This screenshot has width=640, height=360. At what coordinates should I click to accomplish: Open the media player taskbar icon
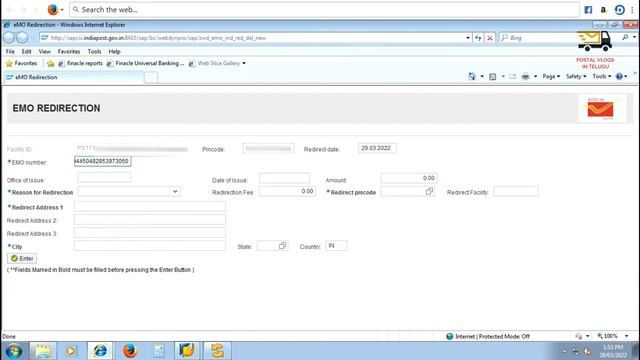[71, 351]
